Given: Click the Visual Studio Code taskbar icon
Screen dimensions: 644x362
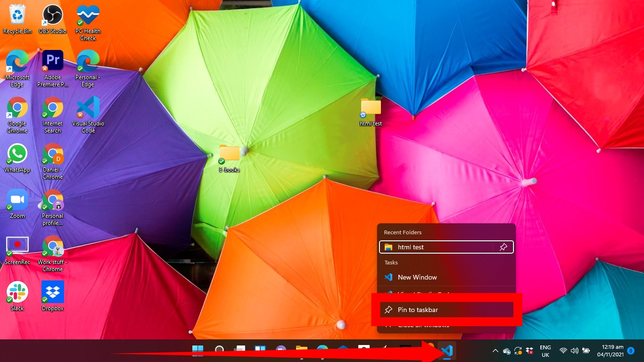Looking at the screenshot, I should tap(447, 351).
